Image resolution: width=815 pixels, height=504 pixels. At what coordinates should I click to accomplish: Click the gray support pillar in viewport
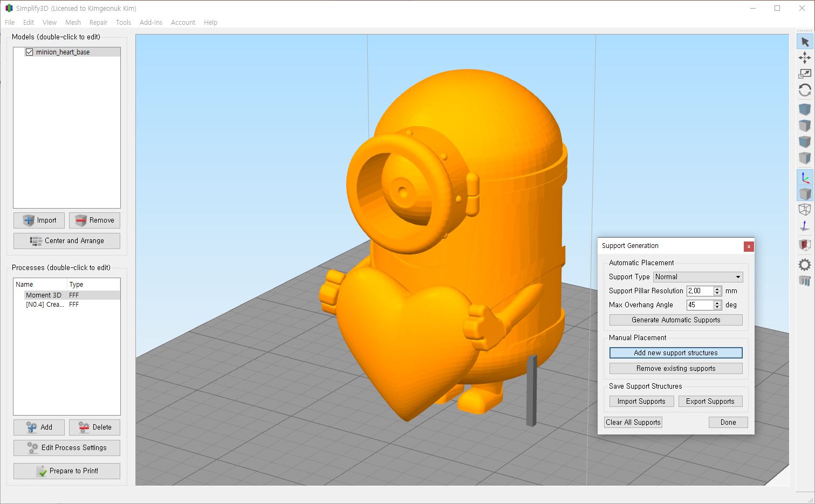(x=532, y=391)
